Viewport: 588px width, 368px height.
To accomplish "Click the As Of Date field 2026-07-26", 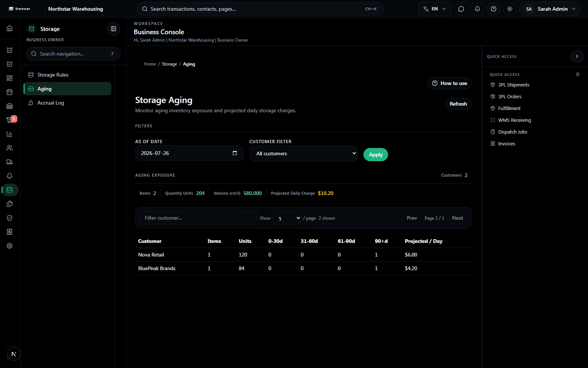I will click(189, 153).
